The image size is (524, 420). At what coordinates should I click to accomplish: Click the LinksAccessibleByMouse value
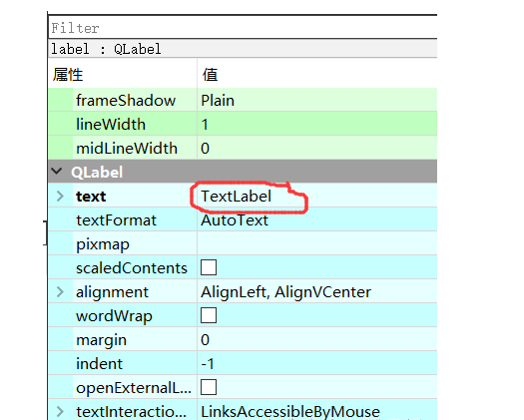point(290,412)
